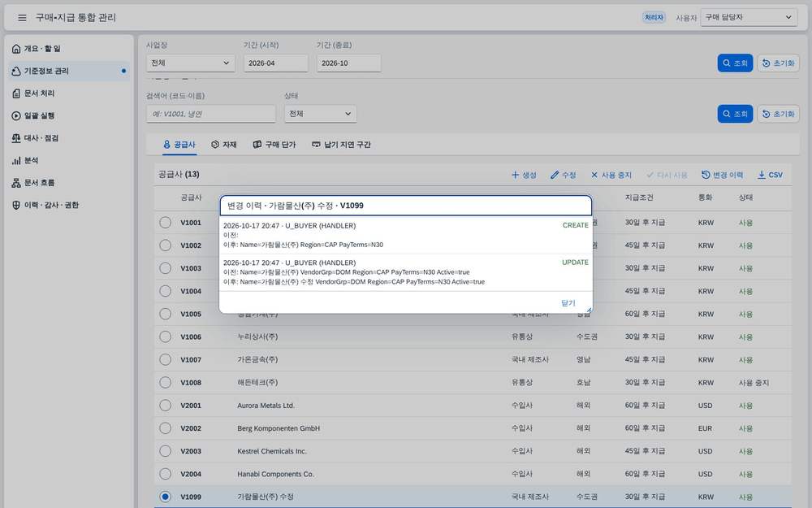This screenshot has height=508, width=812.
Task: Open 분석 section
Action: pyautogui.click(x=68, y=160)
